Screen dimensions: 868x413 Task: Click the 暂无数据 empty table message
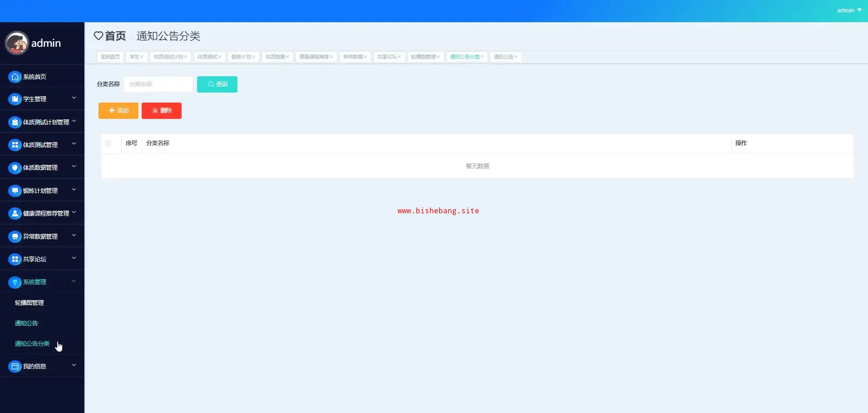(478, 166)
